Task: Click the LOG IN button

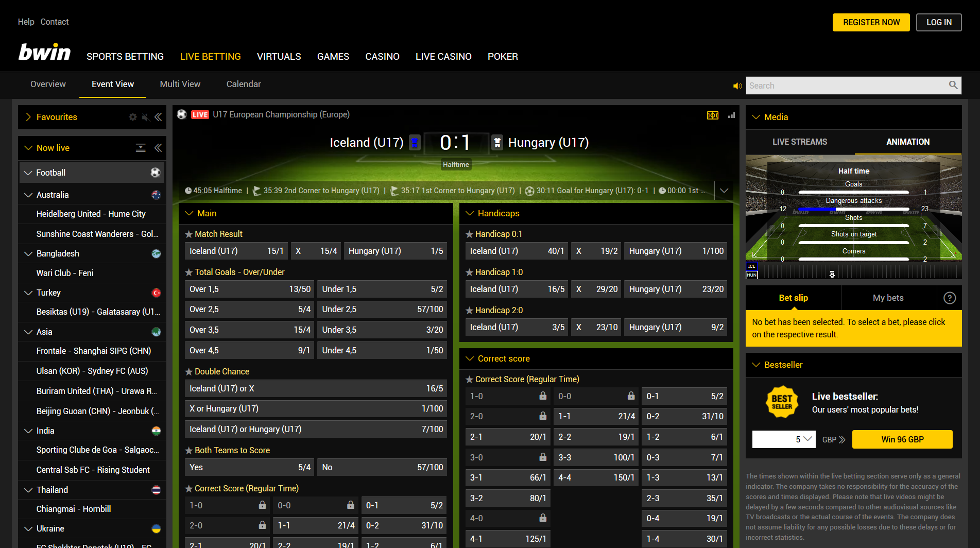Action: tap(939, 22)
